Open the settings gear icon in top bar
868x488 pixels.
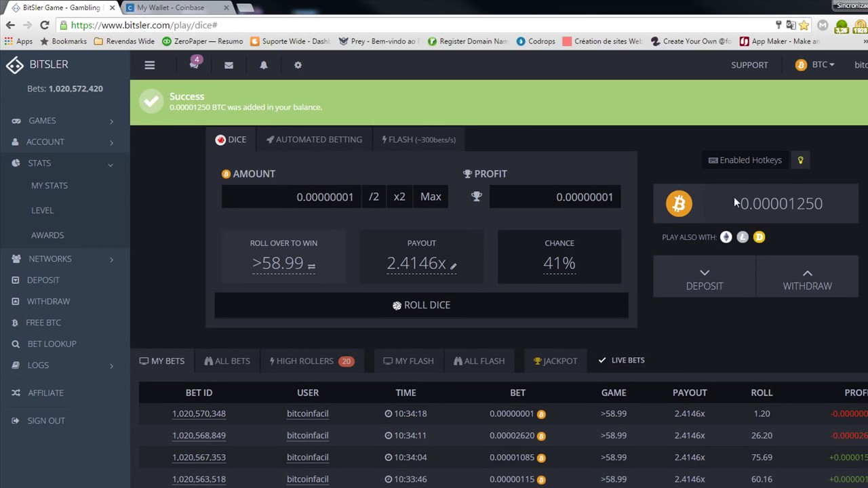(x=298, y=65)
